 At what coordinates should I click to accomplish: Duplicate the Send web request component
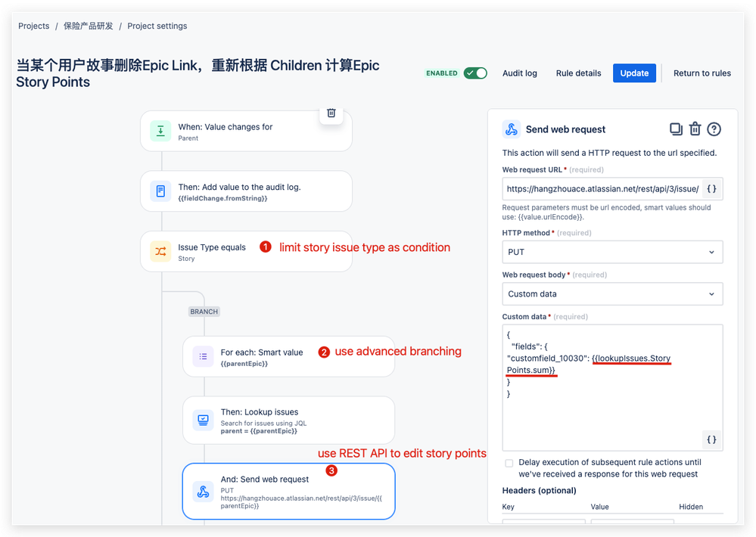click(676, 129)
